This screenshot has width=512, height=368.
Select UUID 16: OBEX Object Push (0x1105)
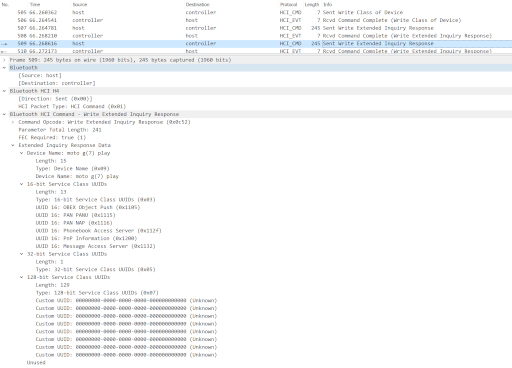click(x=88, y=207)
